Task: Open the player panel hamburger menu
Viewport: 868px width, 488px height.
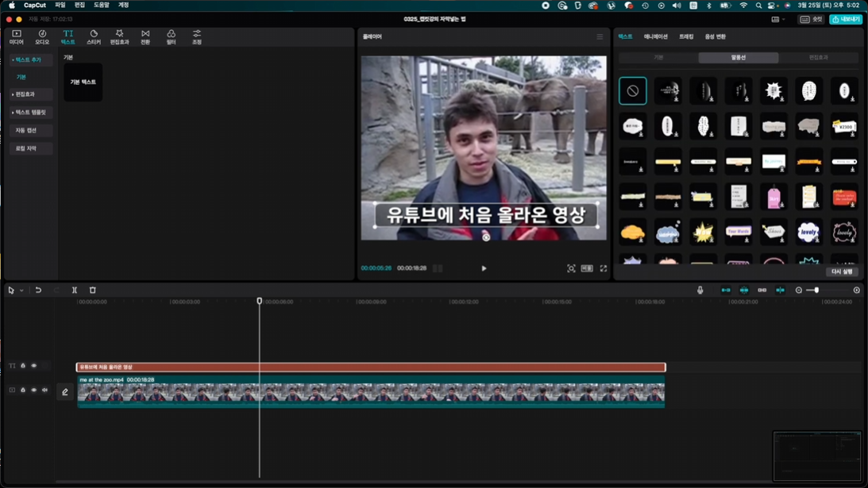Action: pyautogui.click(x=600, y=37)
